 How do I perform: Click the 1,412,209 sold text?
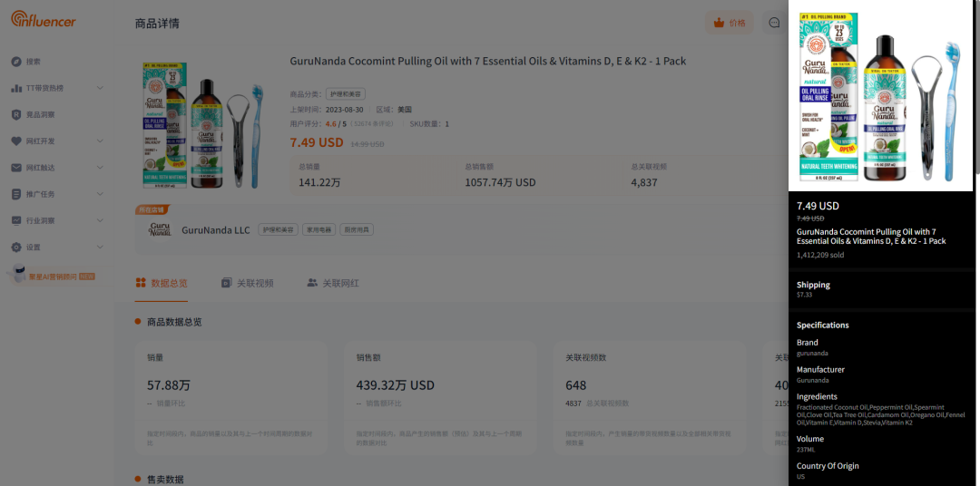pyautogui.click(x=818, y=255)
